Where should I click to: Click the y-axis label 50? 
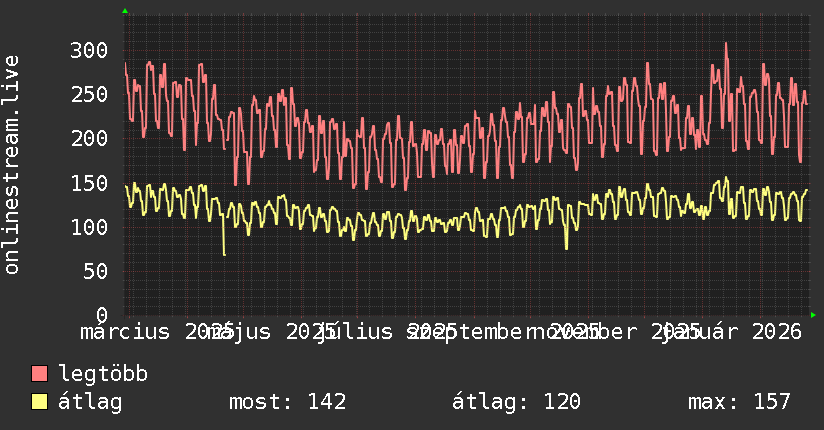point(96,272)
